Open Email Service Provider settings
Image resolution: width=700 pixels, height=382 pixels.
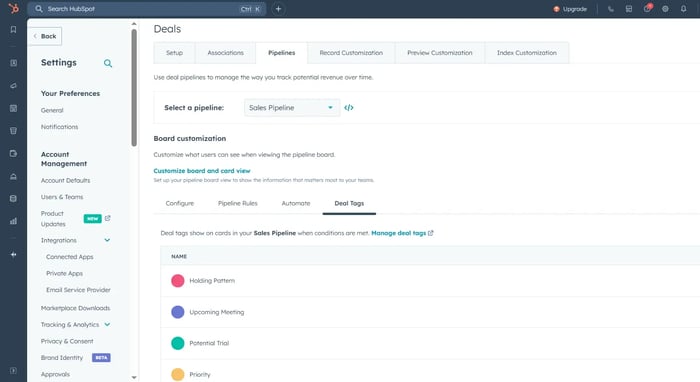point(78,290)
